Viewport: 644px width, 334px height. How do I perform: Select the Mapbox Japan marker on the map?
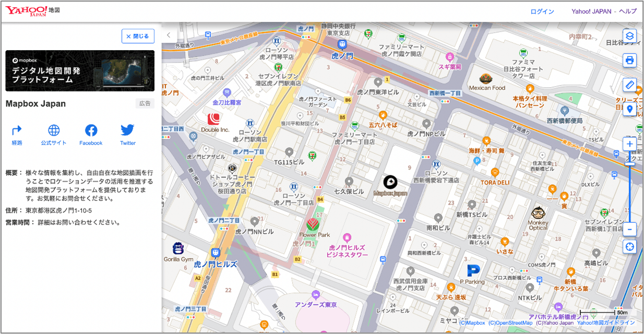390,183
